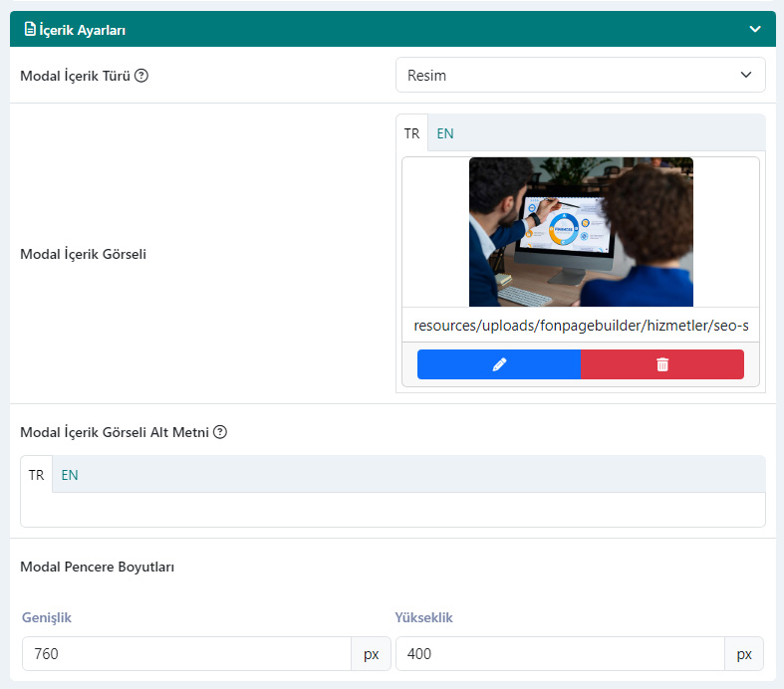Image resolution: width=784 pixels, height=689 pixels.
Task: Click the image path text field
Action: 581,326
